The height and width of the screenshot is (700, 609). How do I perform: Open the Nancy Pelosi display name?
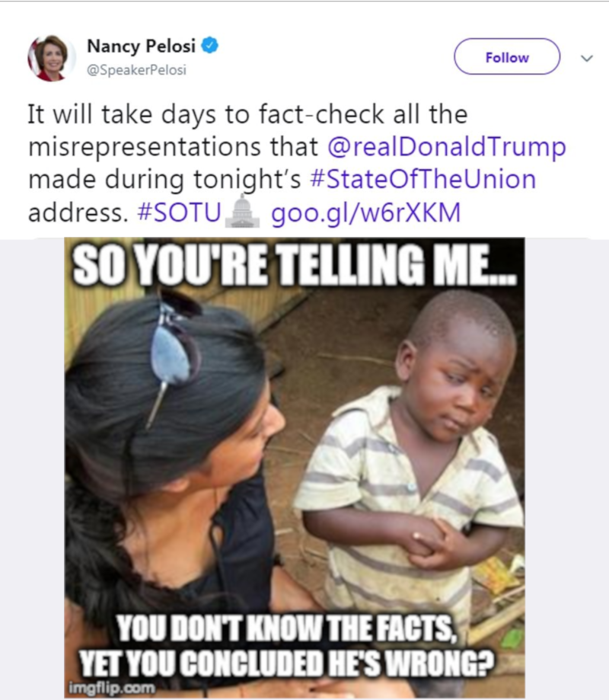[x=141, y=46]
